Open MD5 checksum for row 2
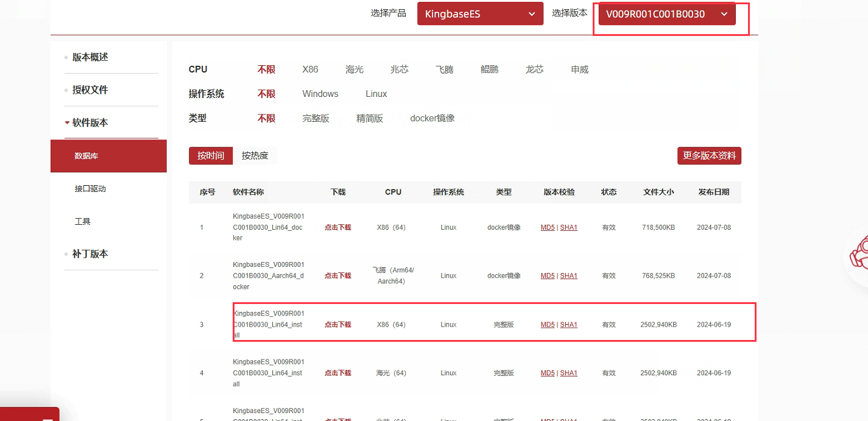Screen dimensions: 868x421 pyautogui.click(x=548, y=276)
